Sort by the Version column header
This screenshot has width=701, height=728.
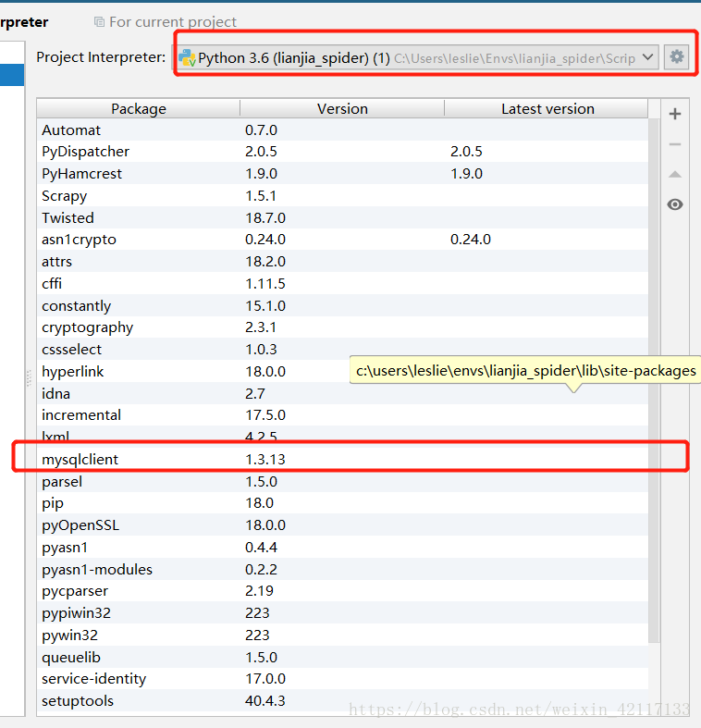coord(342,108)
